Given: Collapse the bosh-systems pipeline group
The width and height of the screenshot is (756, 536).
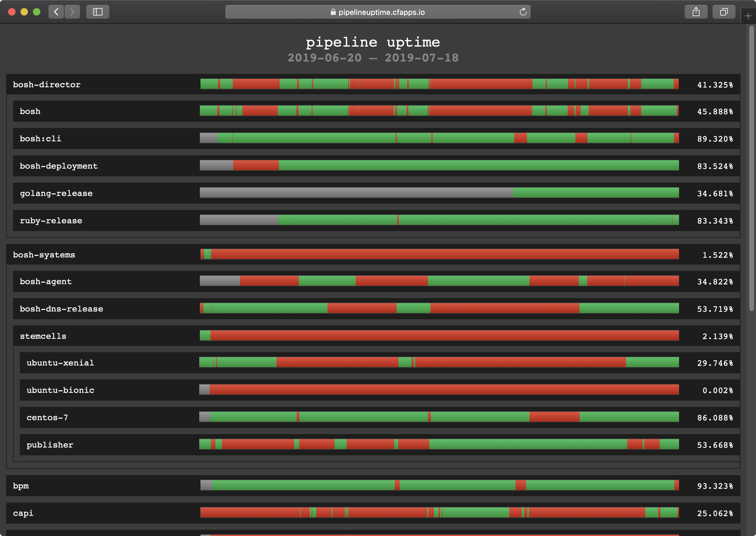Looking at the screenshot, I should [44, 255].
